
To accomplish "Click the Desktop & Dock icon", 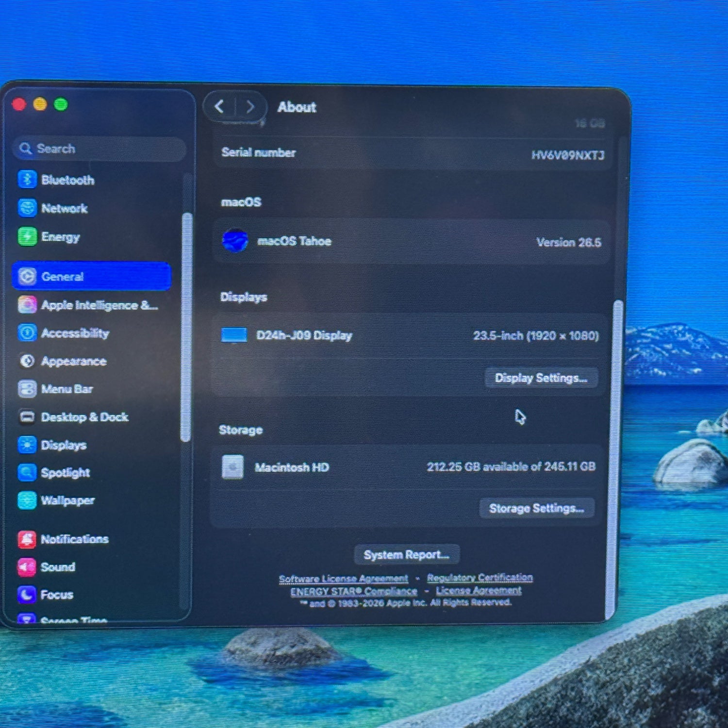I will [x=27, y=417].
